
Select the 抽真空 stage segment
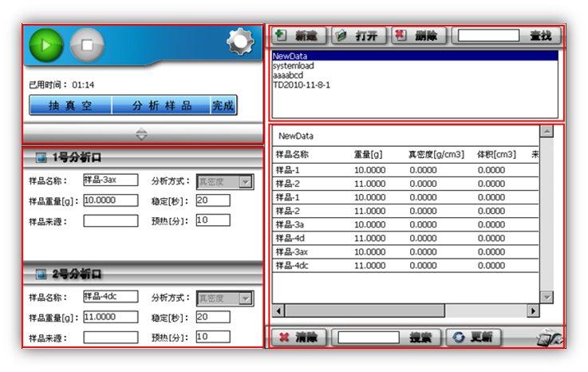click(x=69, y=106)
